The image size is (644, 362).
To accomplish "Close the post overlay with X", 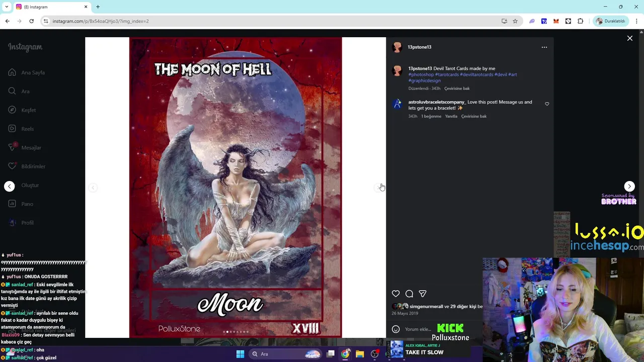I will point(629,38).
